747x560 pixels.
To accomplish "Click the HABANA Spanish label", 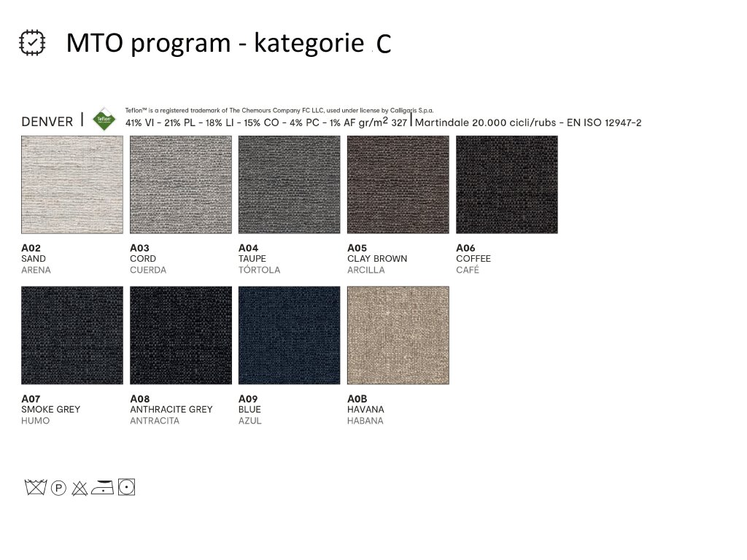I will 365,421.
